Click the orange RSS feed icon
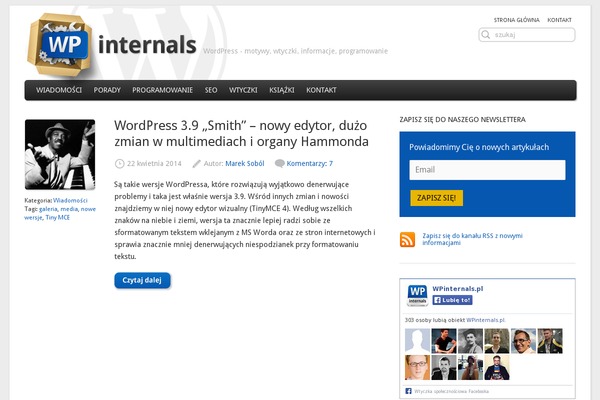The image size is (600, 400). pos(408,240)
